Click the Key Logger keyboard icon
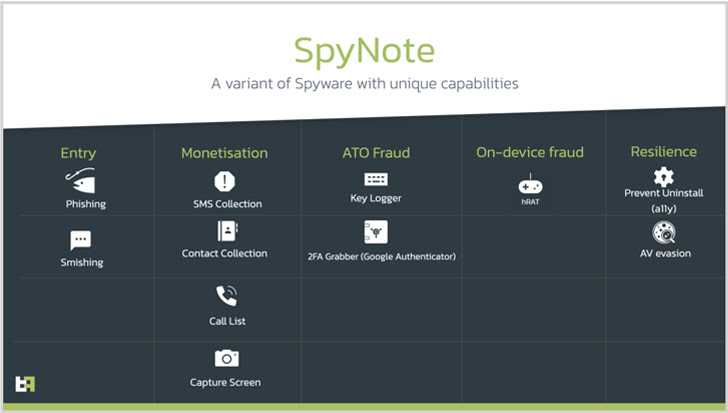Image resolution: width=728 pixels, height=413 pixels. pos(376,179)
